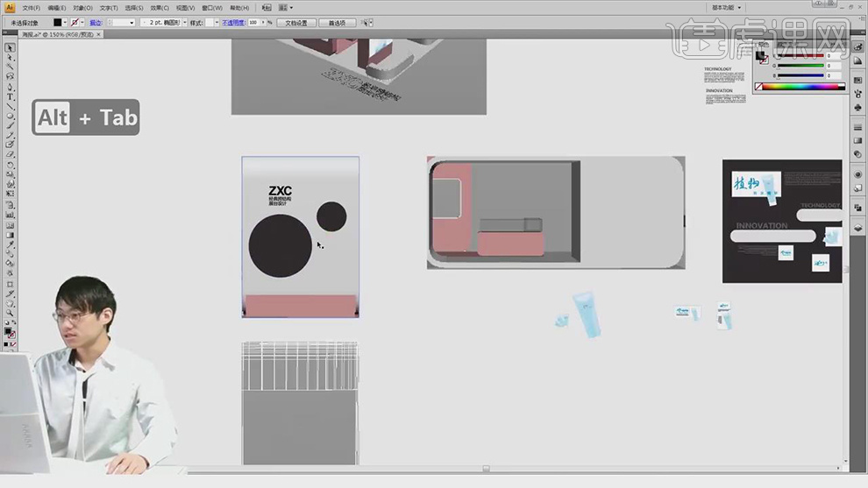Image resolution: width=868 pixels, height=488 pixels.
Task: Click the opacity value input field
Action: [x=254, y=23]
